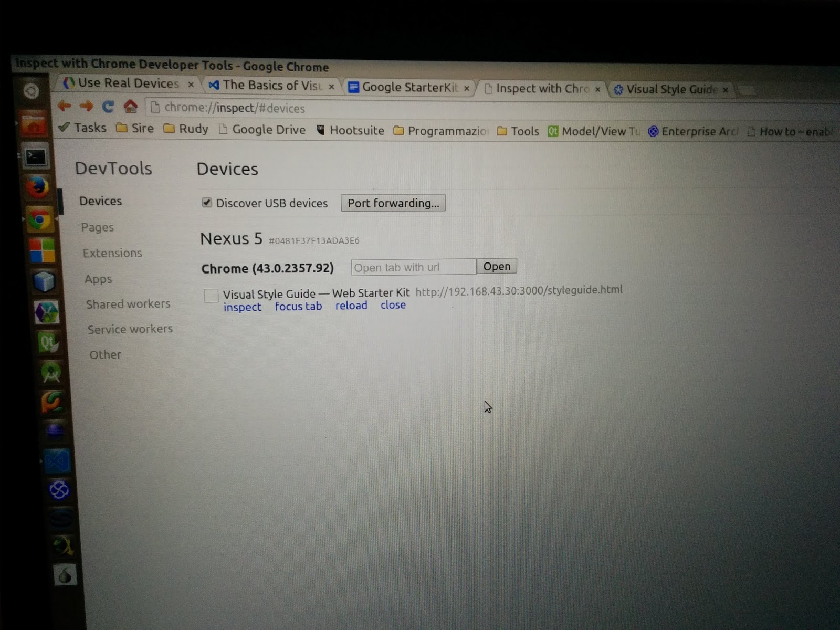The width and height of the screenshot is (840, 630).
Task: Click inspect link for Visual Style Guide
Action: (x=242, y=307)
